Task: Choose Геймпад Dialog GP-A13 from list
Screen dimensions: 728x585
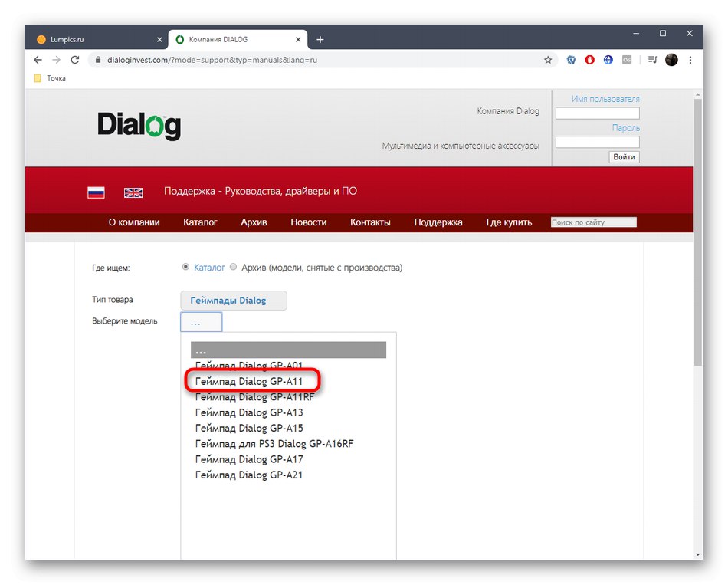Action: point(249,412)
